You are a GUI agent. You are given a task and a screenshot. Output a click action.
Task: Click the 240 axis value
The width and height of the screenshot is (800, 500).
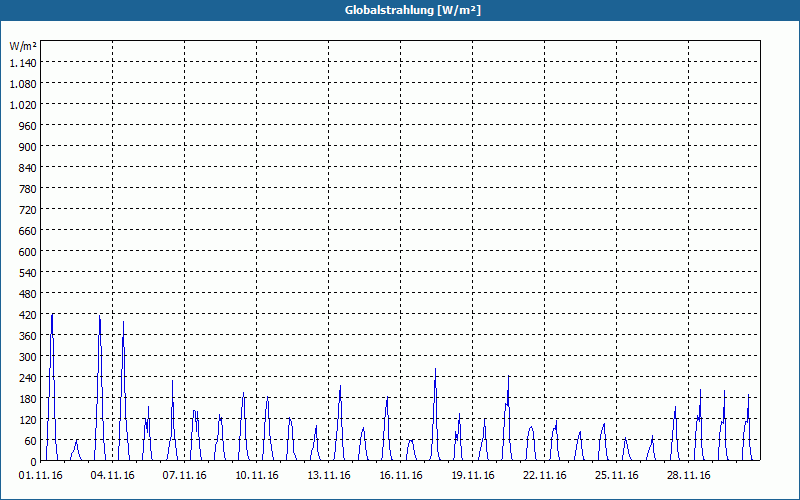point(28,378)
